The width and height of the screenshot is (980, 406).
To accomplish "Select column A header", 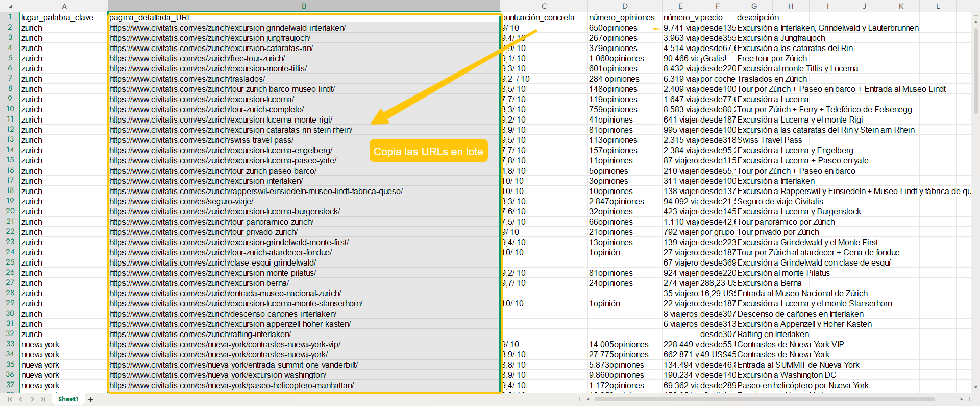I will pyautogui.click(x=64, y=6).
